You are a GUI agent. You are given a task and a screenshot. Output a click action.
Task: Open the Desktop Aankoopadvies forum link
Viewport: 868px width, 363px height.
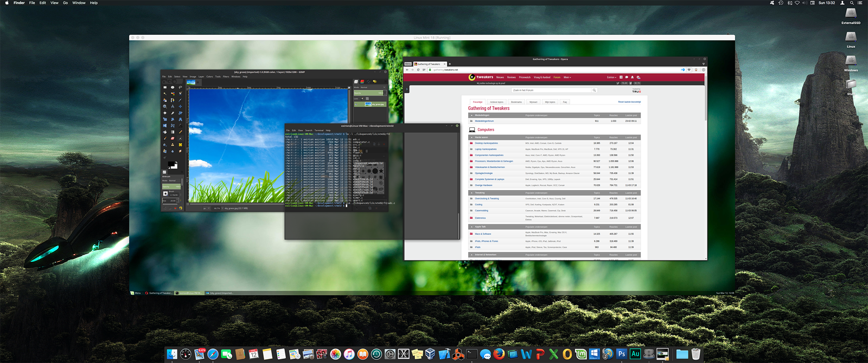[x=486, y=144]
